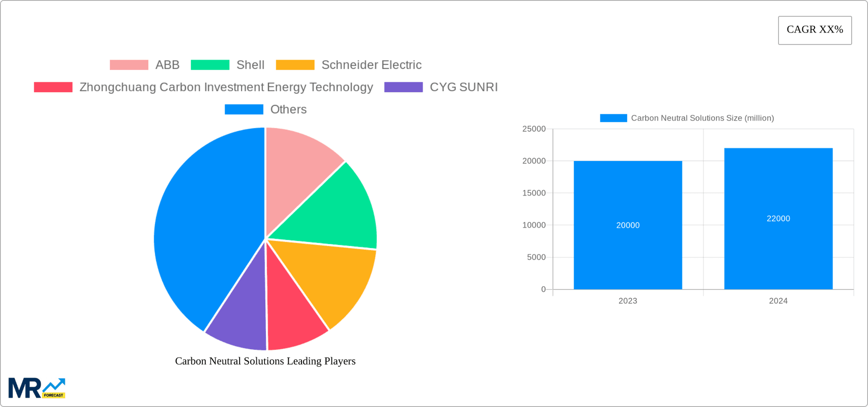The height and width of the screenshot is (407, 868).
Task: Select the Shell legend entry
Action: (211, 65)
